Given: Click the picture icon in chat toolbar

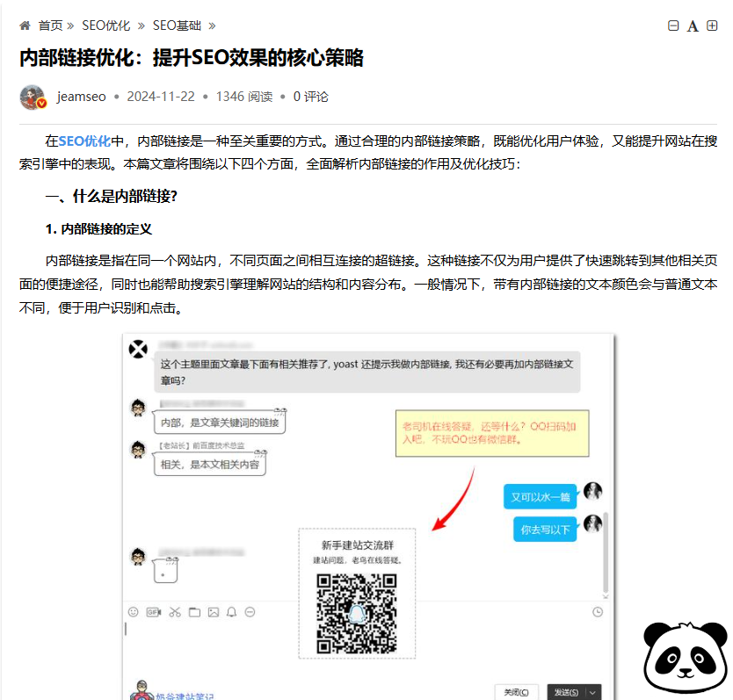Looking at the screenshot, I should tap(214, 612).
